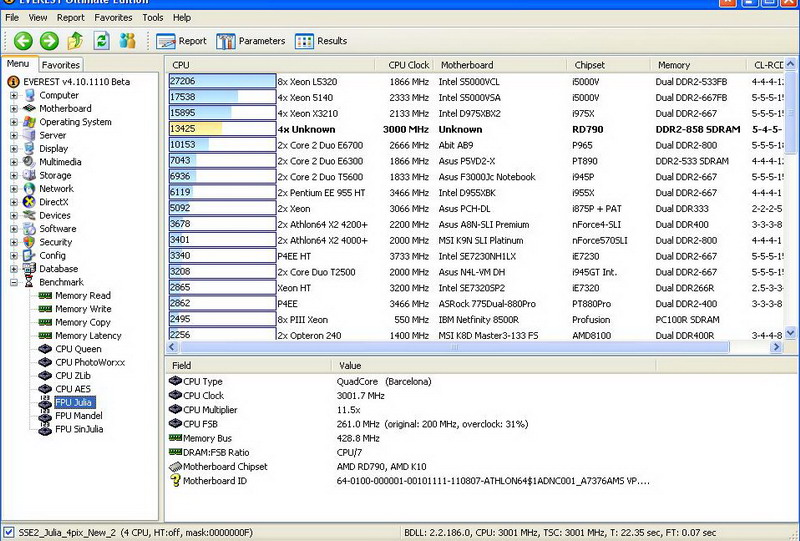800x541 pixels.
Task: Expand the Motherboard tree node
Action: [x=14, y=109]
